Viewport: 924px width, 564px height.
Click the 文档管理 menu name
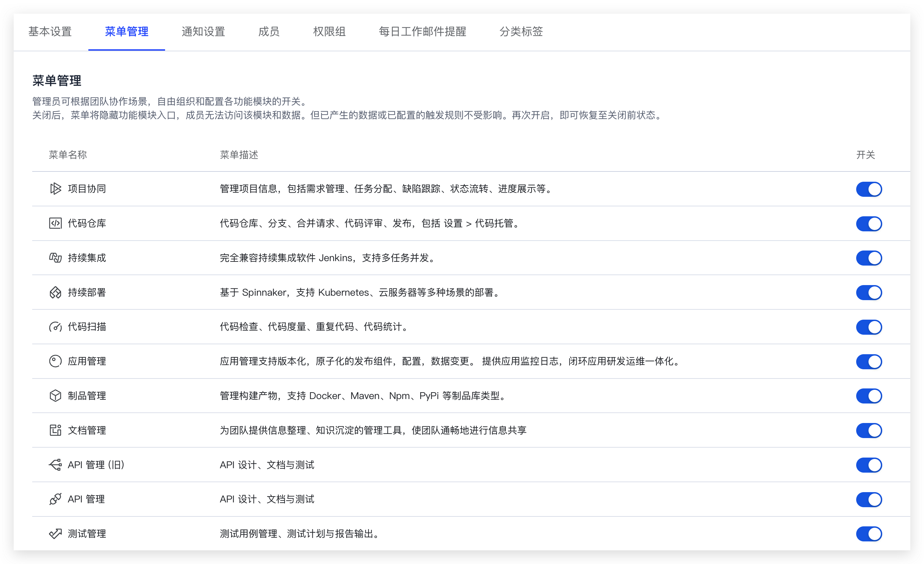[x=87, y=430]
